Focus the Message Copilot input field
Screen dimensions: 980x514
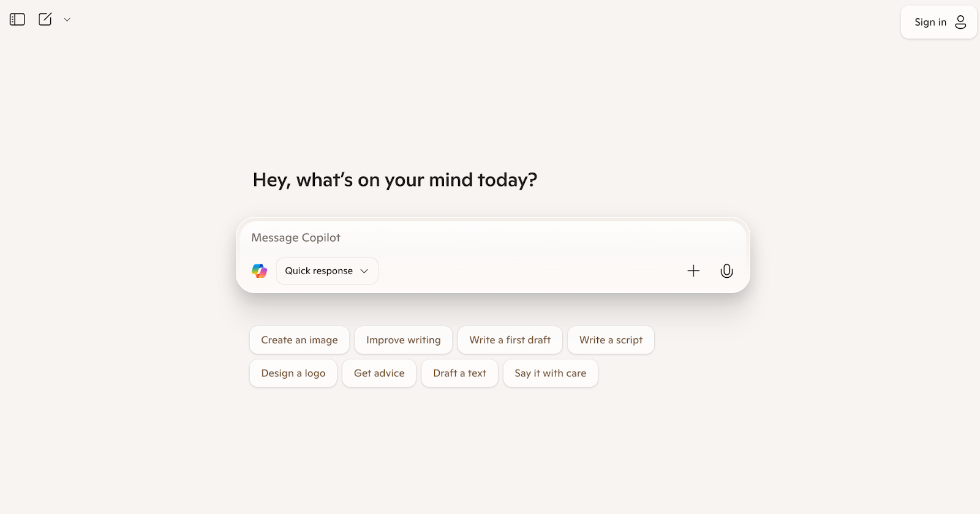[493, 237]
